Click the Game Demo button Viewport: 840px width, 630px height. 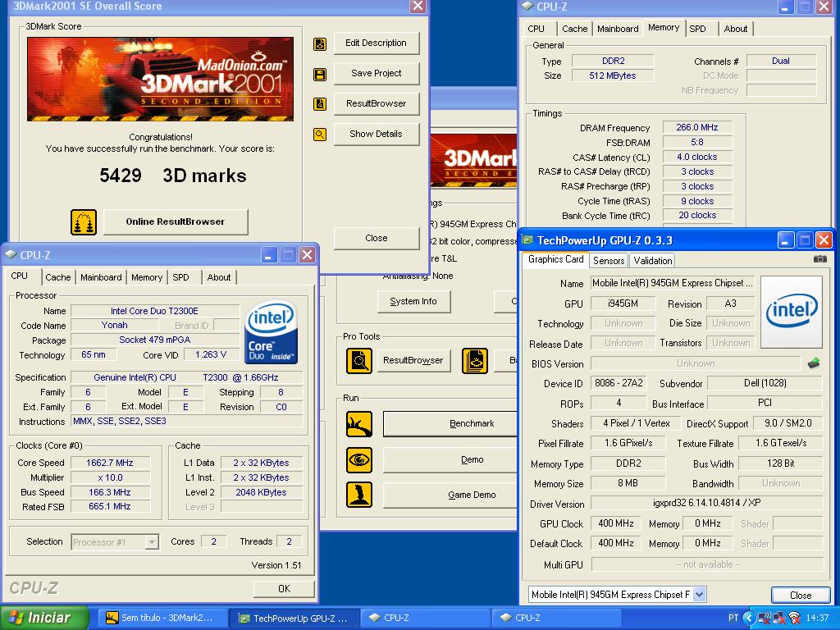pos(451,495)
